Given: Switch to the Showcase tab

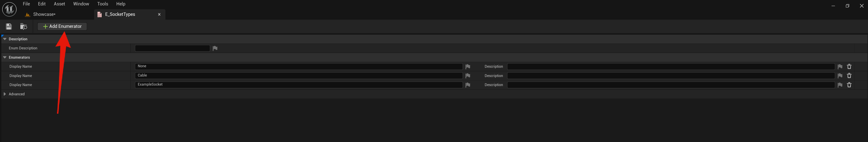Looking at the screenshot, I should 44,14.
